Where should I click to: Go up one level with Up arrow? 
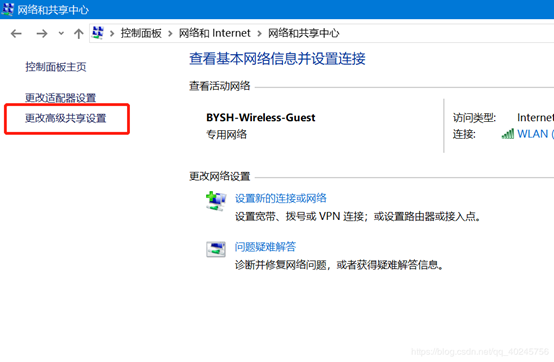78,34
